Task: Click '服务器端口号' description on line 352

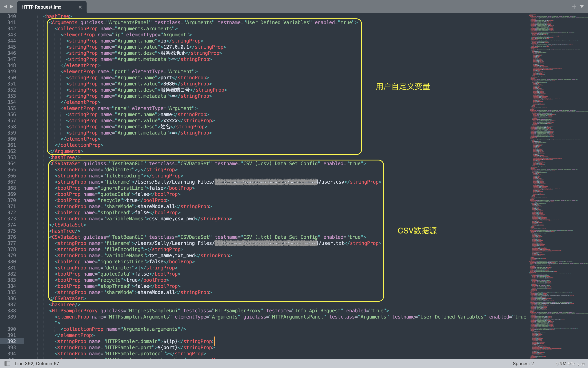Action: pos(175,90)
